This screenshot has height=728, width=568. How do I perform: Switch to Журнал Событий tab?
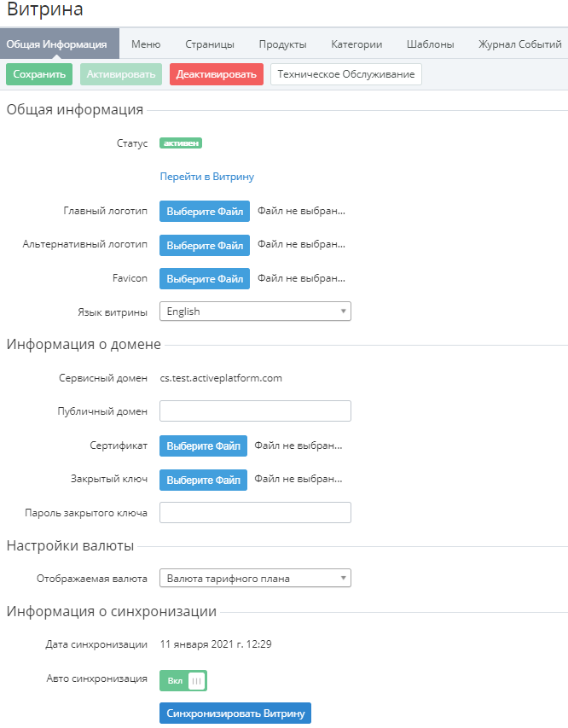click(519, 44)
